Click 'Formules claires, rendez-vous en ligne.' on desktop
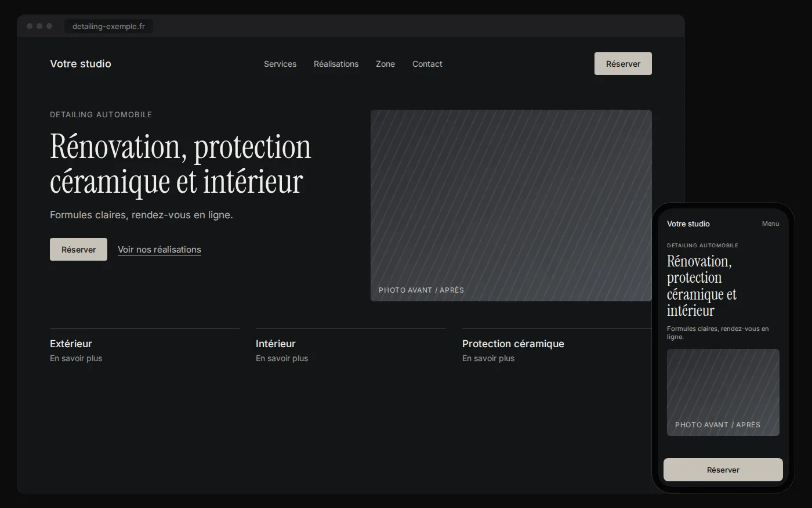812x508 pixels. click(x=142, y=215)
